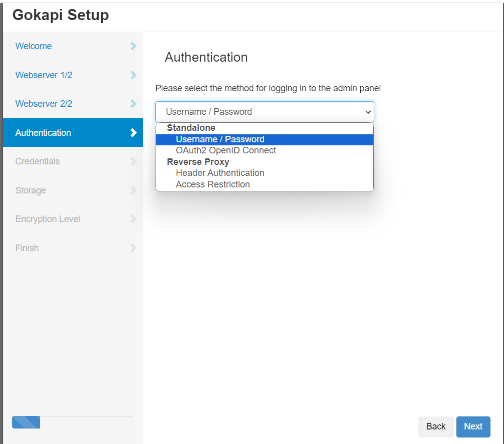Click chevron icon beside Encryption Level
This screenshot has height=444, width=504.
133,219
